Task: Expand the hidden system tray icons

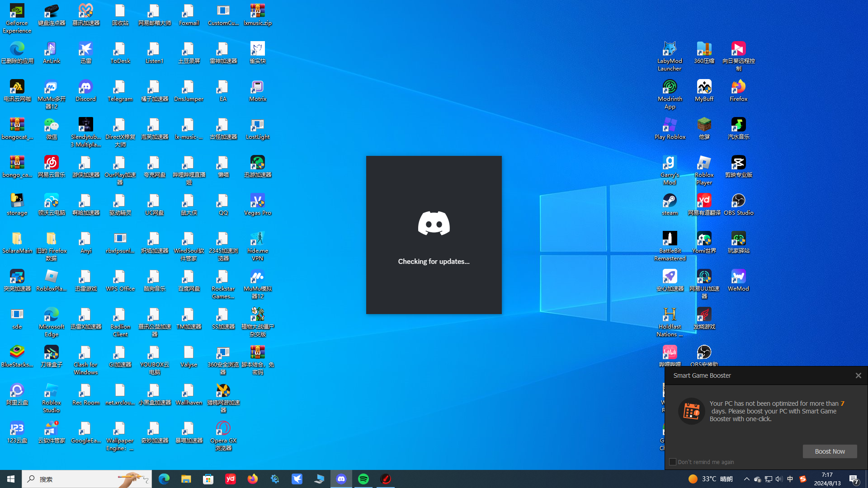Action: [746, 479]
